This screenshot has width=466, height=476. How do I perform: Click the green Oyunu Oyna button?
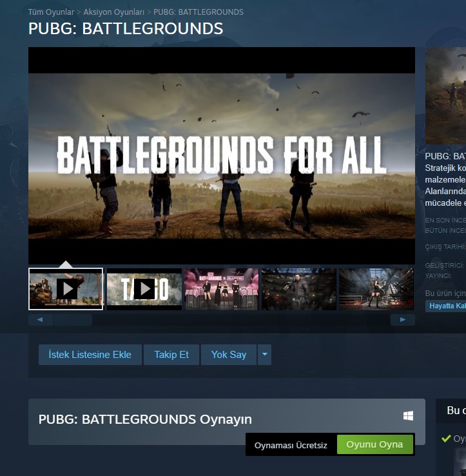coord(374,444)
